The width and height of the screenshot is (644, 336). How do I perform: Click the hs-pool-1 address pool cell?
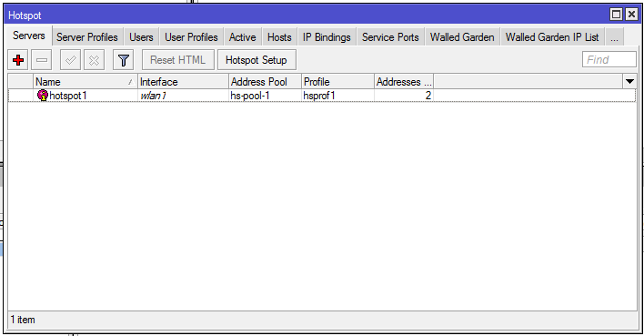click(265, 96)
